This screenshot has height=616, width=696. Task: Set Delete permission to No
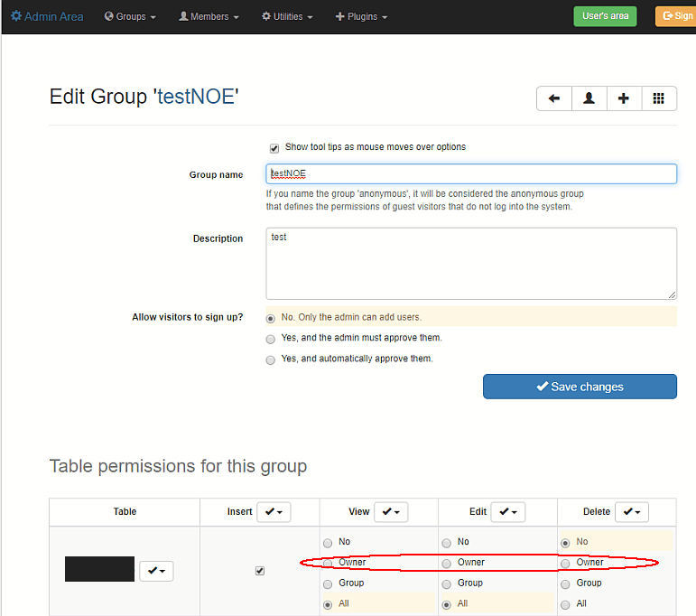[x=565, y=543]
